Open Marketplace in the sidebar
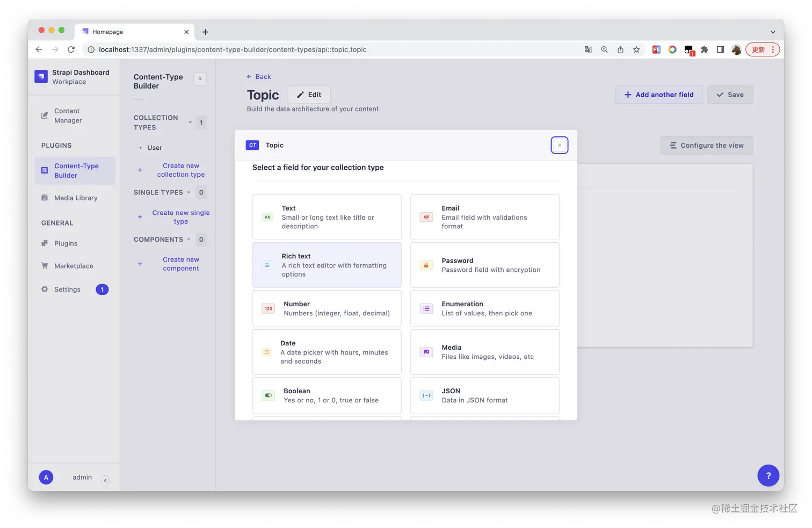Viewport: 812px width, 528px height. pos(75,266)
